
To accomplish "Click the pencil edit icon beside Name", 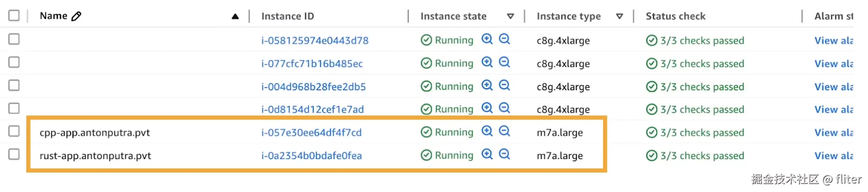I will tap(76, 16).
